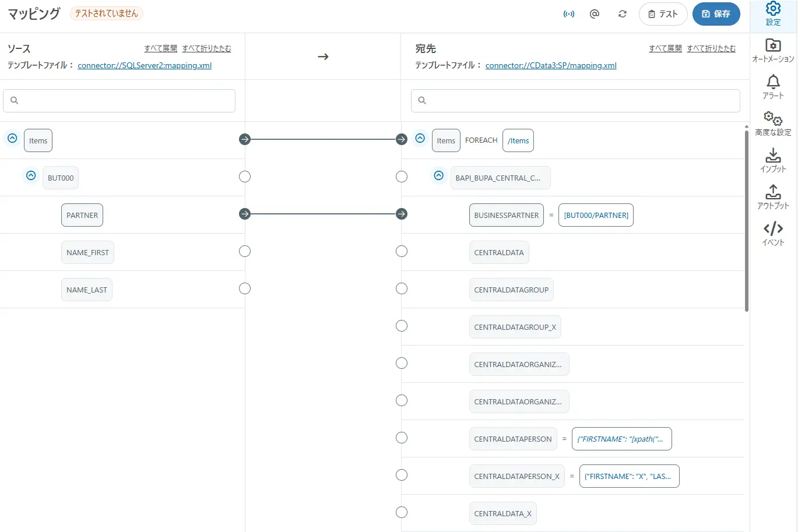Toggle the NAME_LAST mapping connector circle
The image size is (798, 532).
244,288
